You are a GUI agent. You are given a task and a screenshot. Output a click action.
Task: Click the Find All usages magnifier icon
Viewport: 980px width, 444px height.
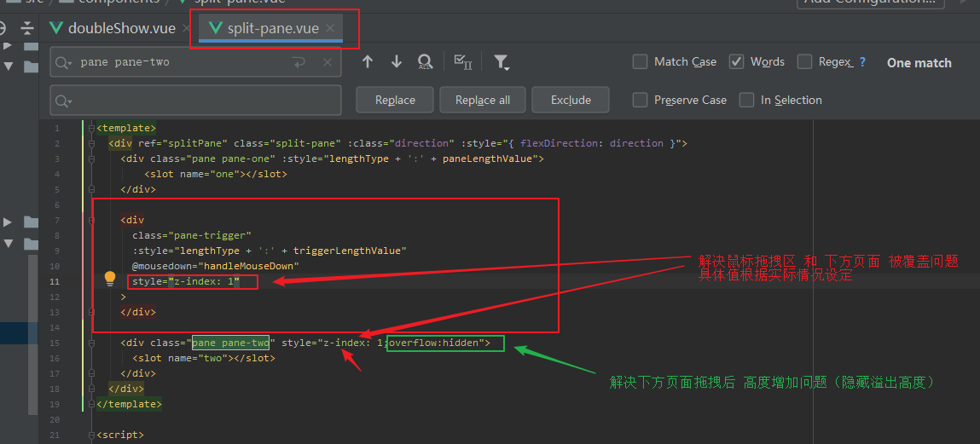tap(425, 61)
